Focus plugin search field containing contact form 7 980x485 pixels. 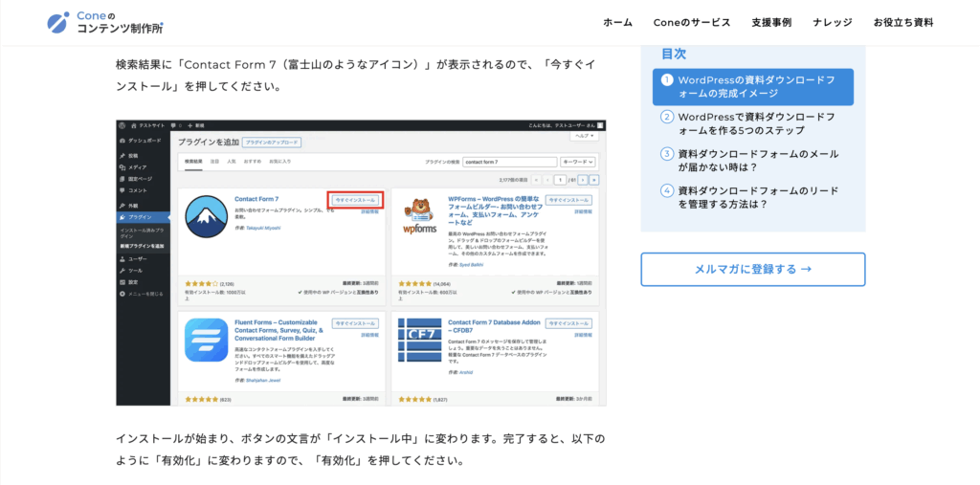pos(510,162)
